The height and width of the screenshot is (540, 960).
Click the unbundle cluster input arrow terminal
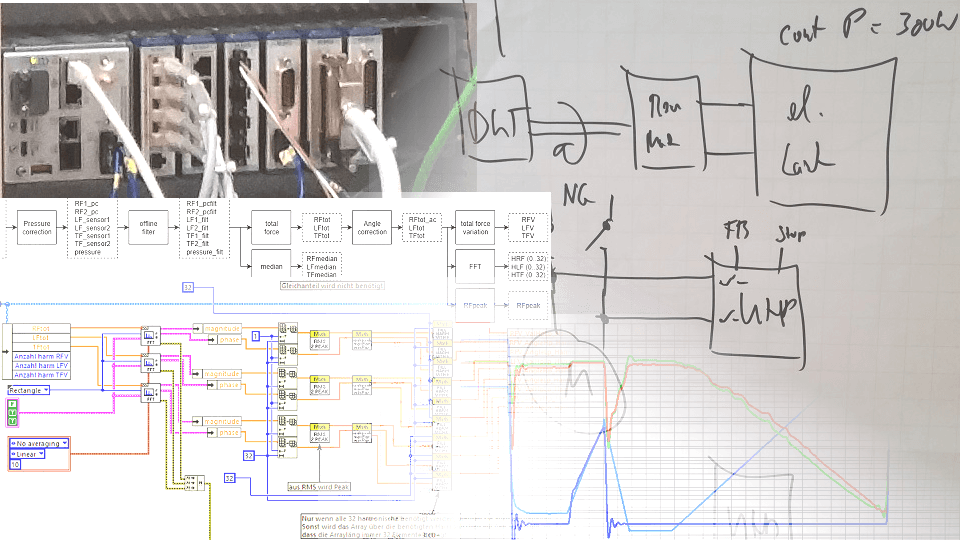[7, 351]
